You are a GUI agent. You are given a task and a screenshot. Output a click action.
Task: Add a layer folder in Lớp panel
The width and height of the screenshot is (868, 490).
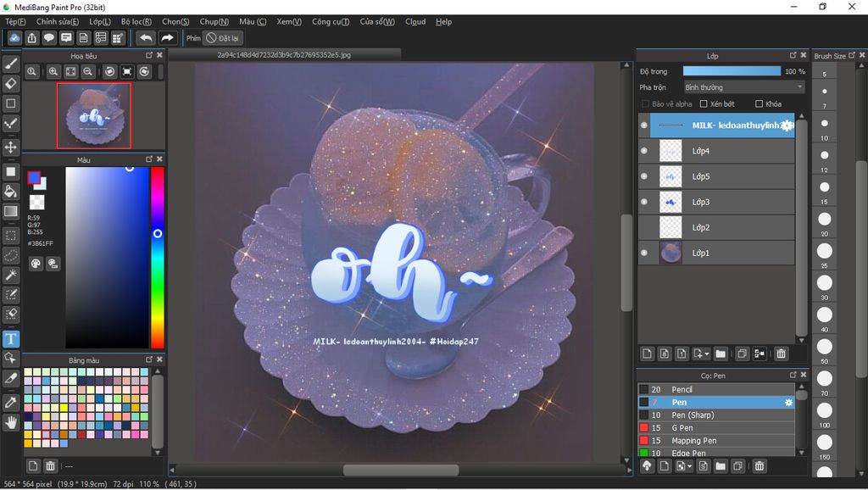pyautogui.click(x=721, y=354)
